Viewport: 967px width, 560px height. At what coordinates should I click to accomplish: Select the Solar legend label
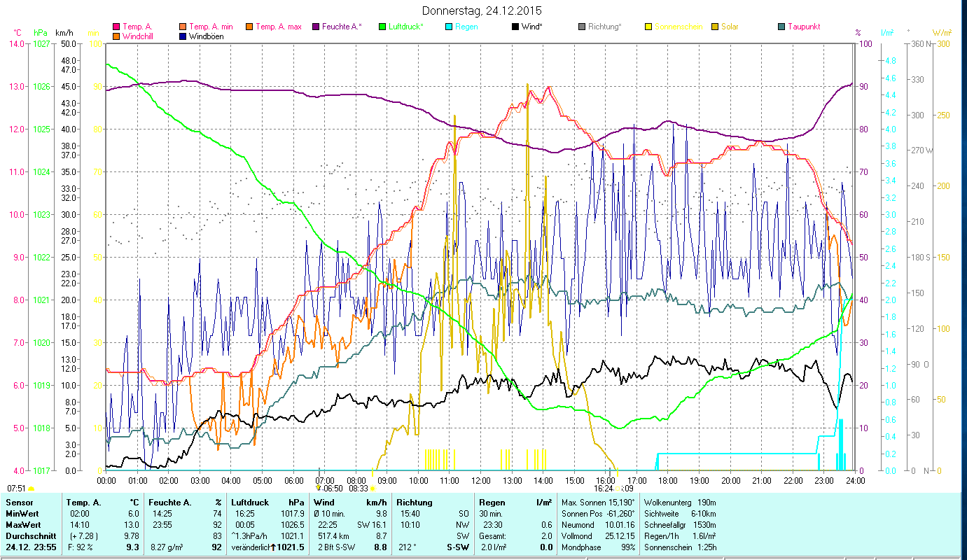click(730, 27)
